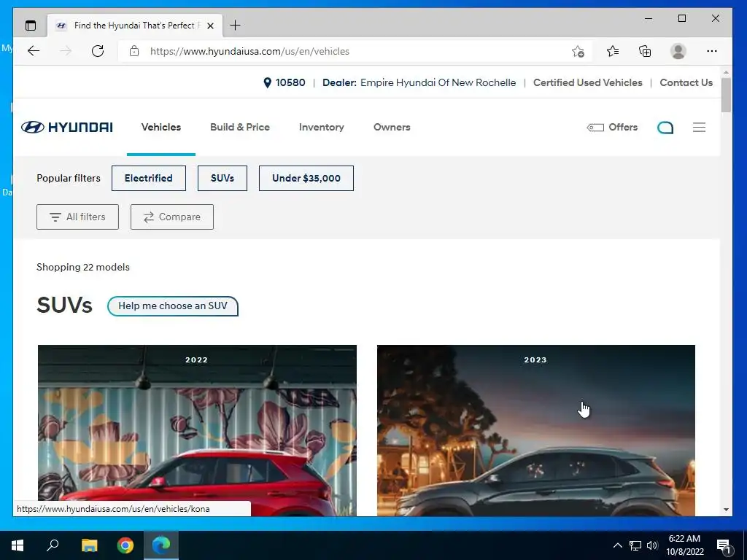
Task: Click the scroll up arrow
Action: (x=726, y=72)
